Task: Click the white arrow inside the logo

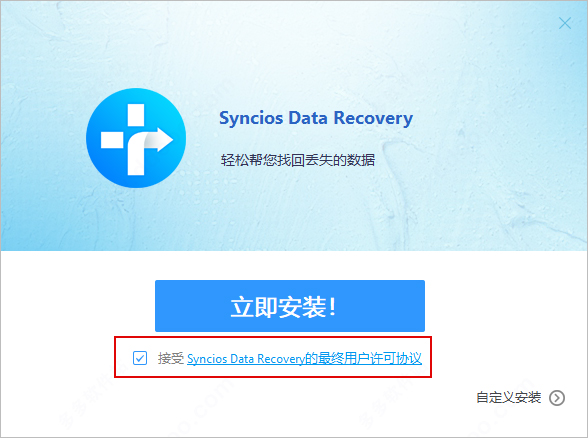Action: 159,140
